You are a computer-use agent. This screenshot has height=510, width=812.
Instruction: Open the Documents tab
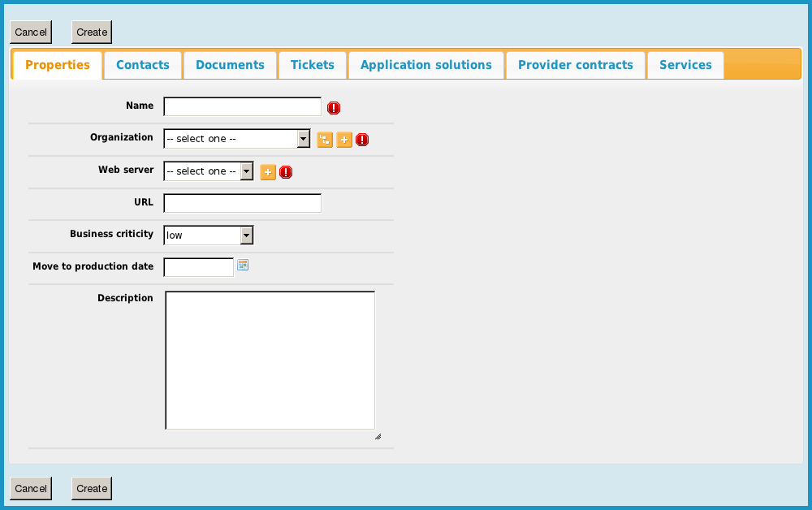click(230, 65)
